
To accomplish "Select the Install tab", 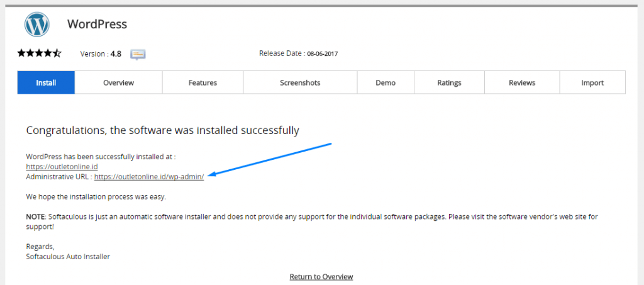I will coord(46,82).
